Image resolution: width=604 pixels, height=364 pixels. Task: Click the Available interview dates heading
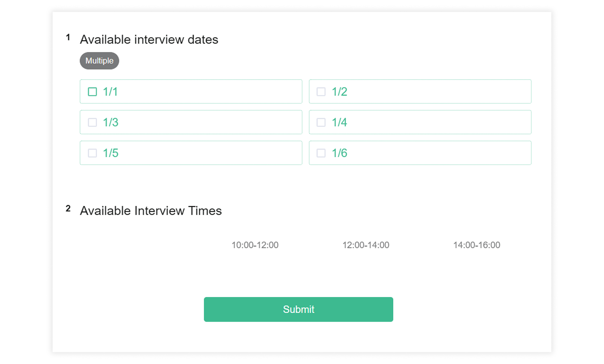(149, 39)
